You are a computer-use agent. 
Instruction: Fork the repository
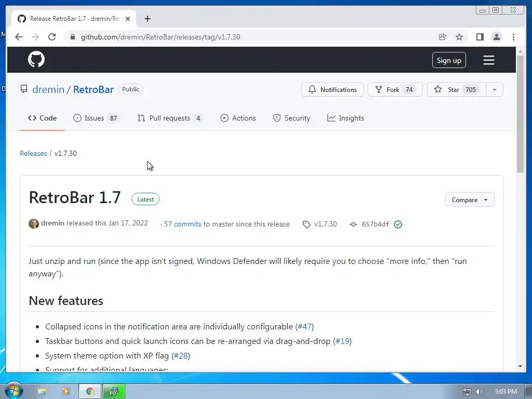(x=395, y=89)
